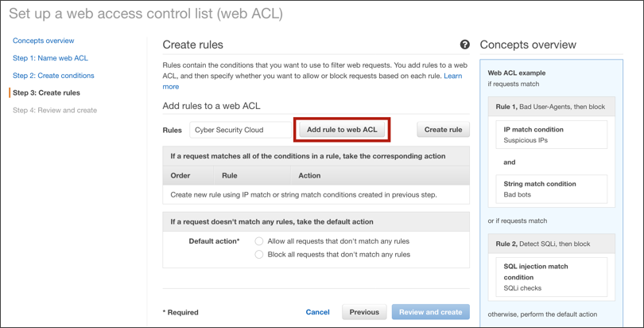Cancel the web ACL setup
644x328 pixels.
click(317, 312)
